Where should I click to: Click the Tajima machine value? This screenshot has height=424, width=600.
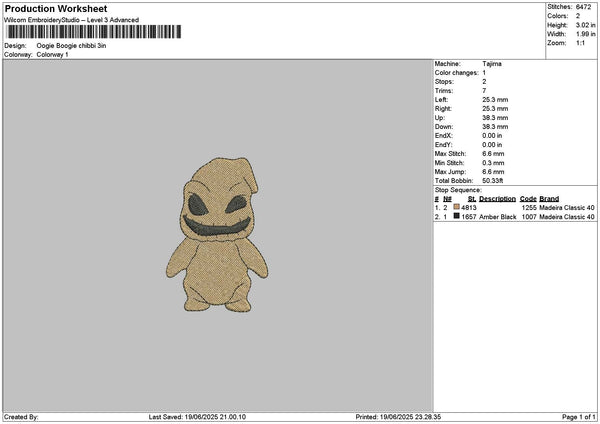click(x=492, y=63)
